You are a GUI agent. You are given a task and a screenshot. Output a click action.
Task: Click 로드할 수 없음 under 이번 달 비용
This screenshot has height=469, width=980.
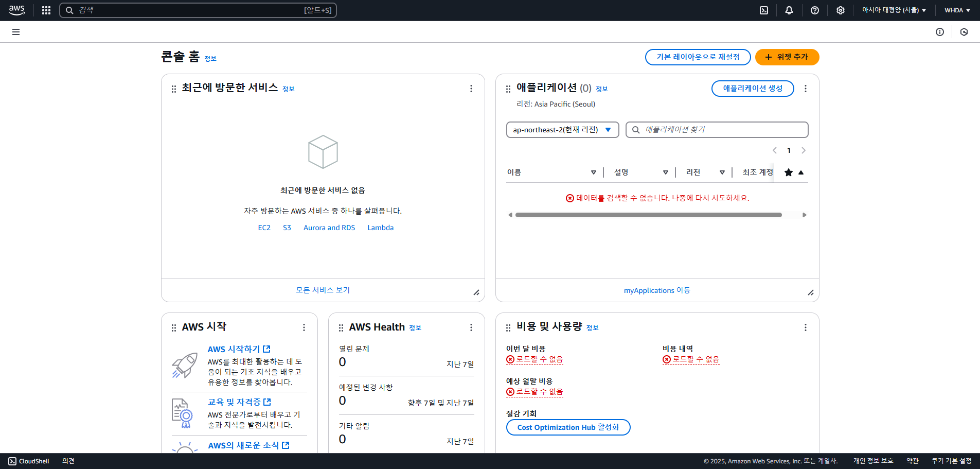(x=534, y=359)
